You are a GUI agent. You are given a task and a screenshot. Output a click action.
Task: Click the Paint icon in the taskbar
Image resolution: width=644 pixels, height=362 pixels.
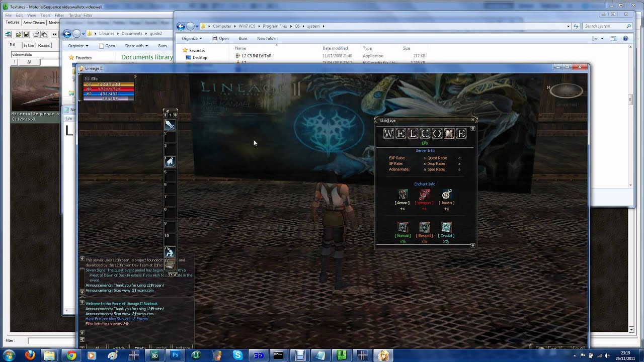point(113,355)
